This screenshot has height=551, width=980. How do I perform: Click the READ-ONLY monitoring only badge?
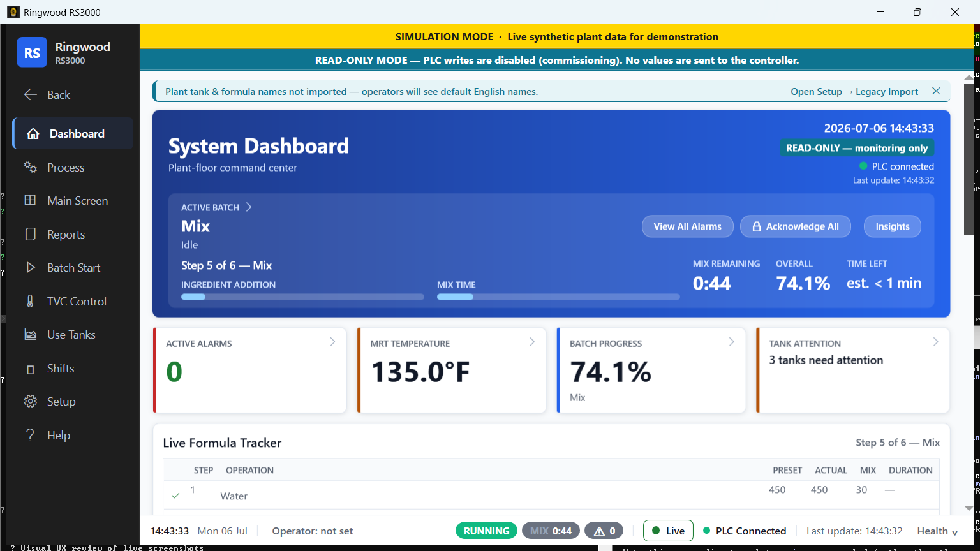pyautogui.click(x=857, y=148)
